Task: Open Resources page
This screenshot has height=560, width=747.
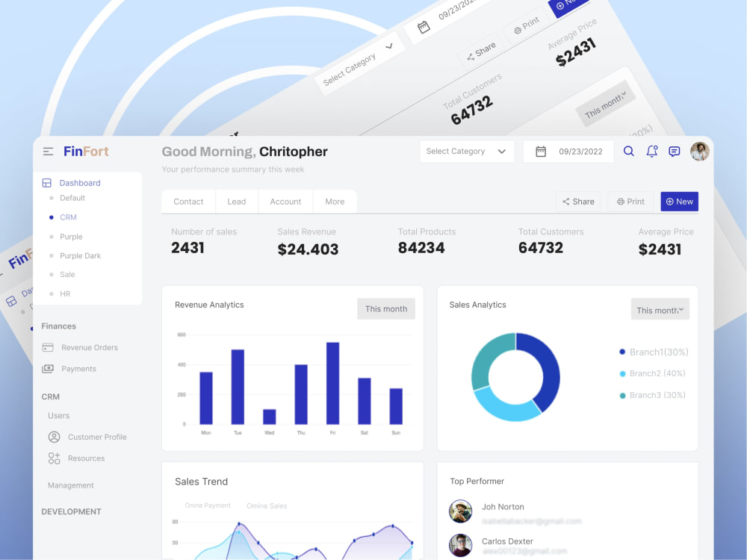Action: [86, 458]
